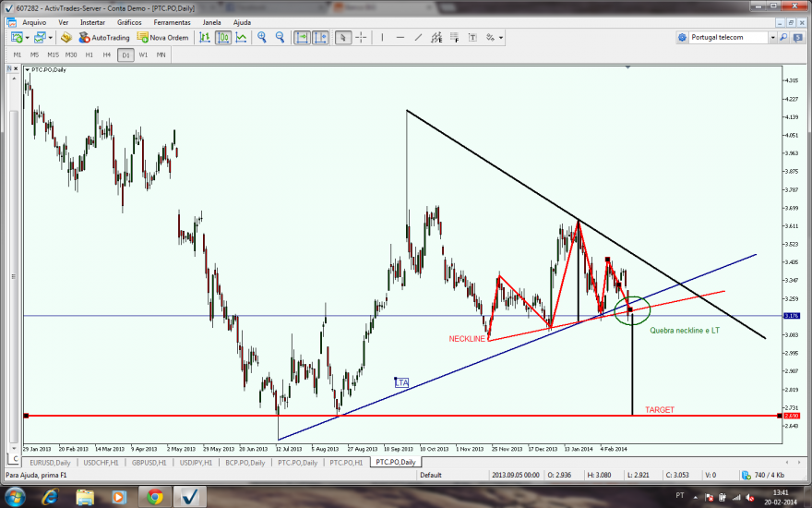Select the line chart icon
The height and width of the screenshot is (508, 812).
pos(241,37)
